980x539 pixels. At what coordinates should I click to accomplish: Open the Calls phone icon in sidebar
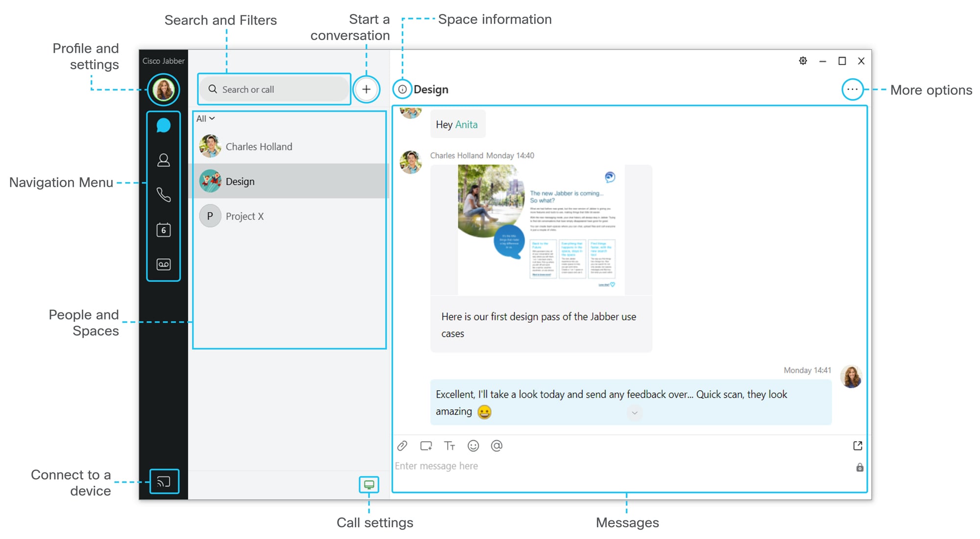click(x=164, y=195)
